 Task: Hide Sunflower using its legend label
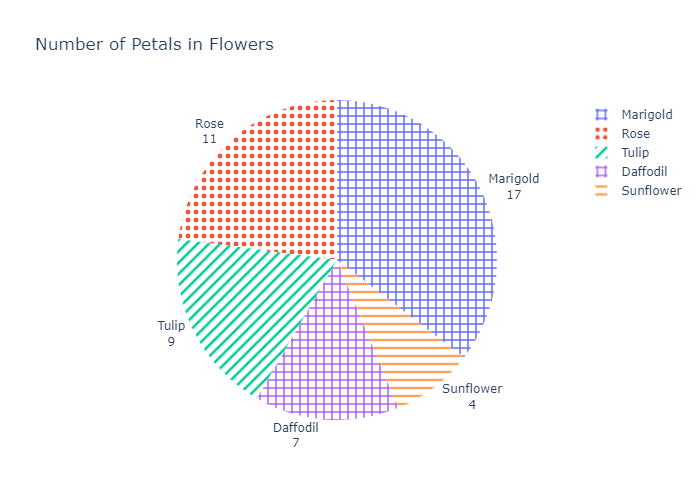click(x=651, y=191)
